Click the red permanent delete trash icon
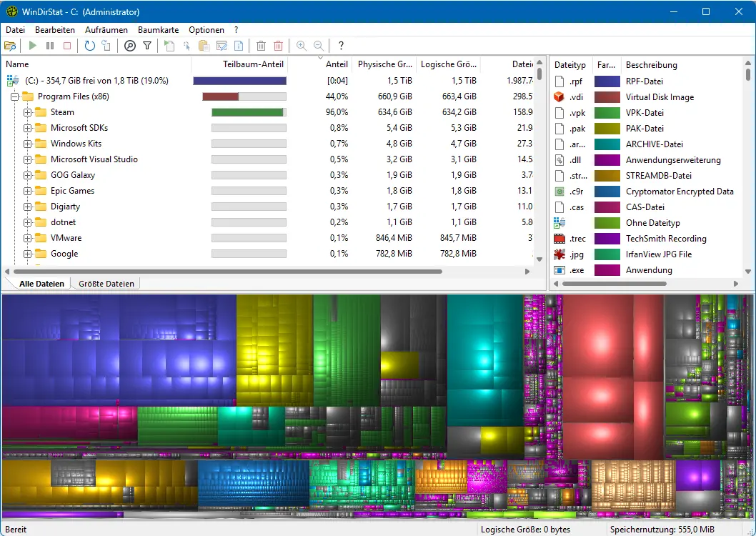756x536 pixels. pos(278,46)
